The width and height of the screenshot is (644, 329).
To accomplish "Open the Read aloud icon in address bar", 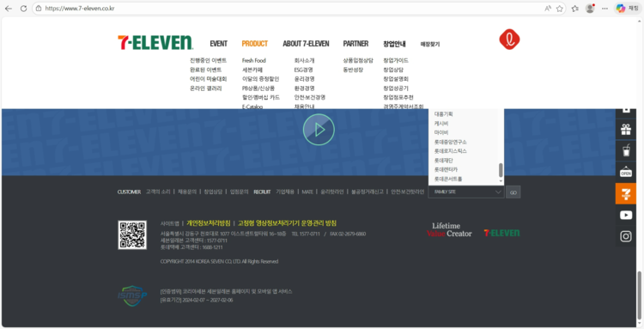I will click(x=548, y=9).
